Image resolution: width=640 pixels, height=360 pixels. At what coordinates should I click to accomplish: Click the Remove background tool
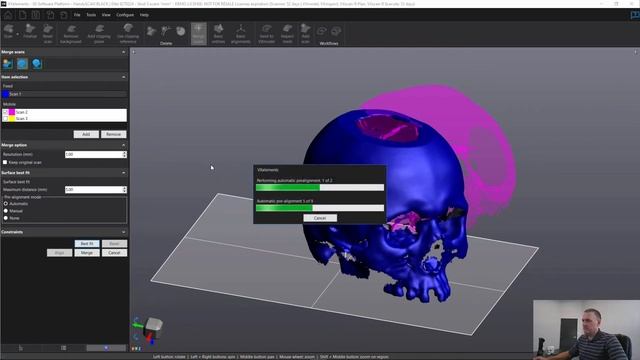tap(71, 33)
